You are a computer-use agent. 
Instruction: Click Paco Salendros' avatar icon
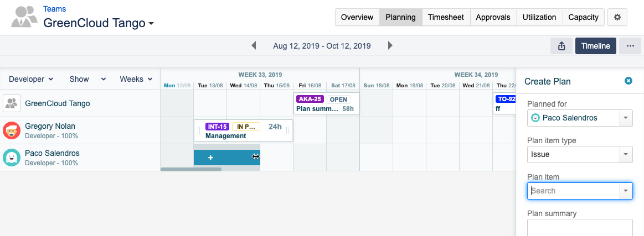coord(12,158)
